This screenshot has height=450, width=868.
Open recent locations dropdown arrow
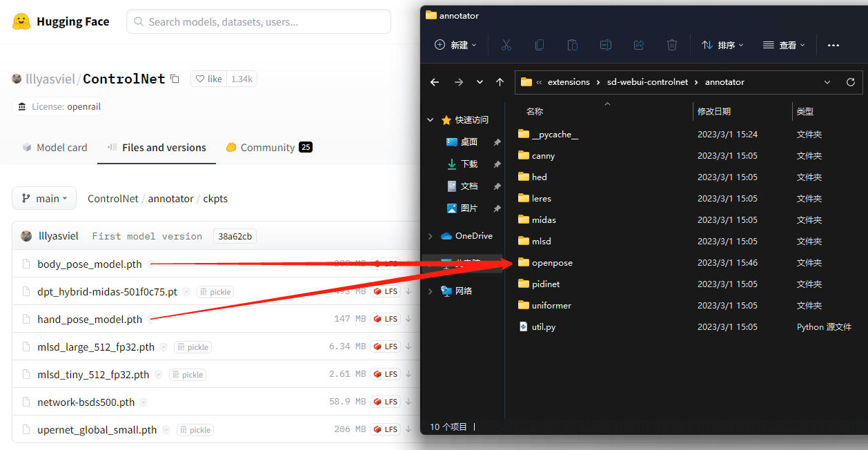480,82
